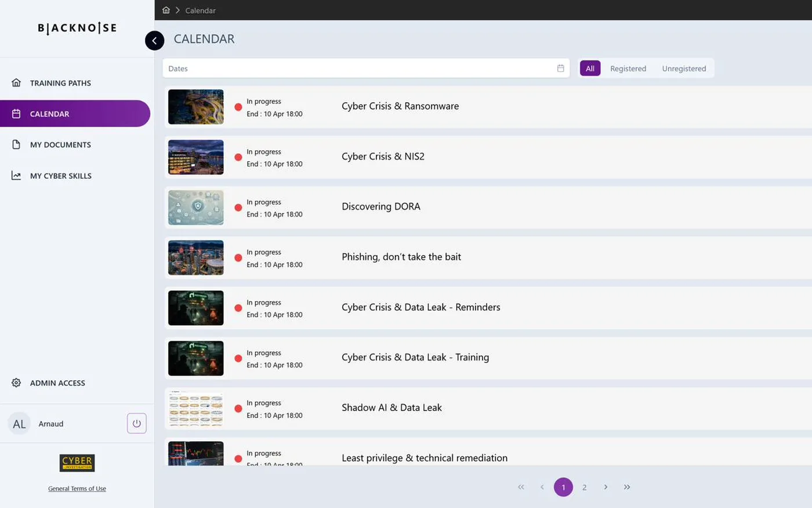Go to the next page arrow
Image resolution: width=812 pixels, height=508 pixels.
606,487
